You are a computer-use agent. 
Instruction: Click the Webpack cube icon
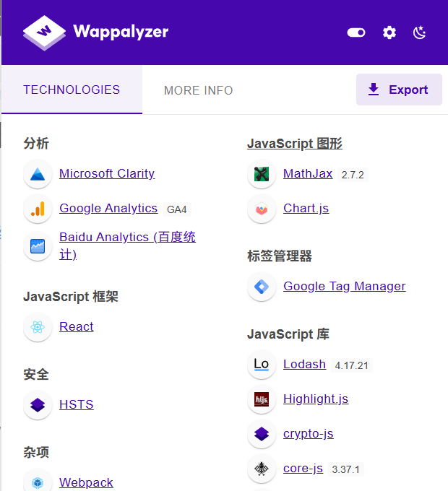pos(38,482)
